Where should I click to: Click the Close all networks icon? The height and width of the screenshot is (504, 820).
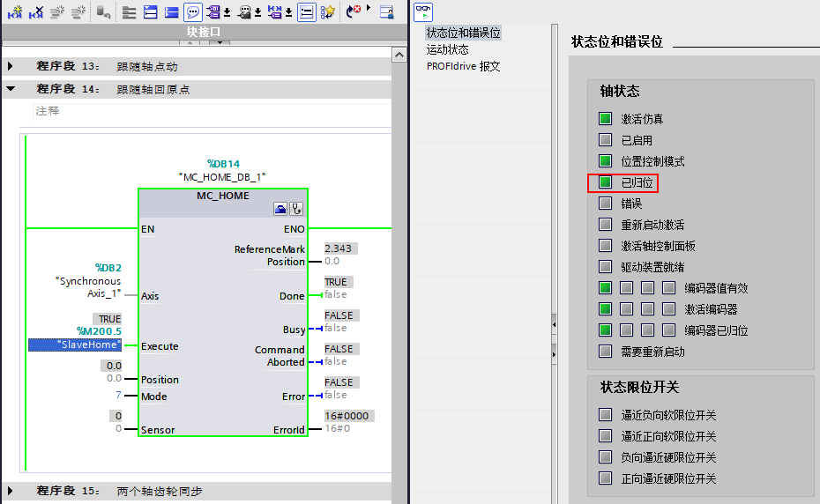click(x=172, y=12)
